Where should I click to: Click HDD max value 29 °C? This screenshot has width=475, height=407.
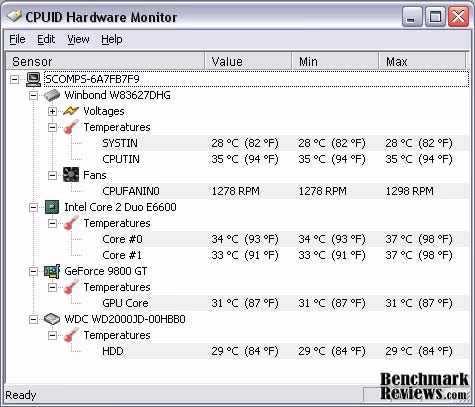click(x=419, y=351)
